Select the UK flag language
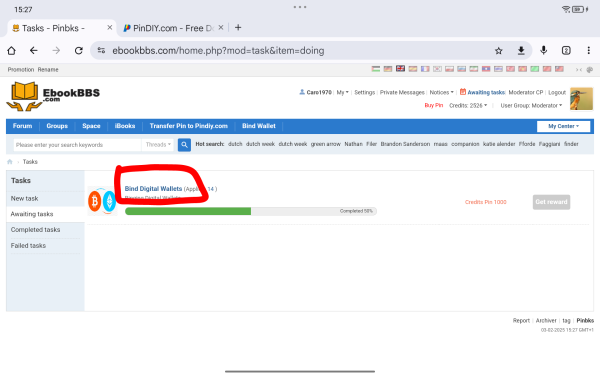 point(400,69)
